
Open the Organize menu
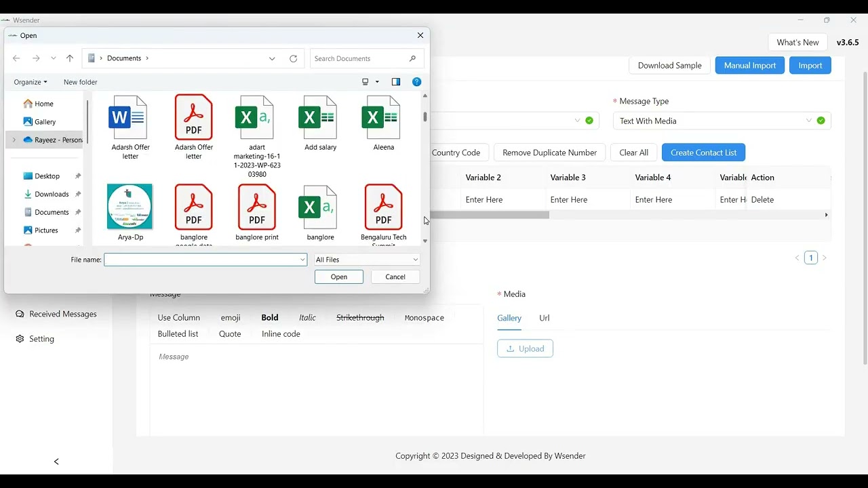coord(31,82)
